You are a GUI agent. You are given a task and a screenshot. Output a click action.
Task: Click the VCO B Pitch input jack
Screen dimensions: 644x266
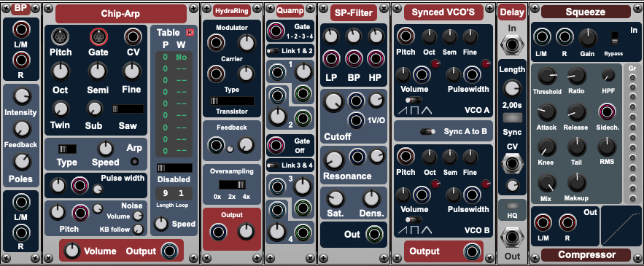tap(406, 157)
